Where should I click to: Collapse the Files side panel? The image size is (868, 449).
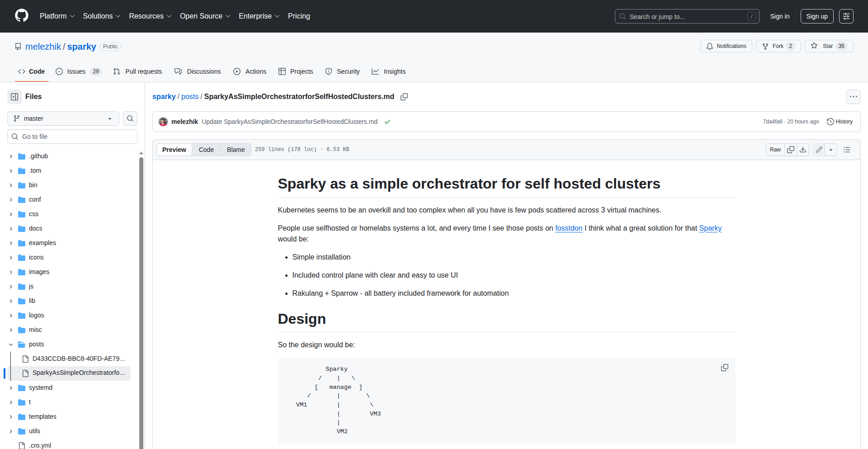pyautogui.click(x=14, y=97)
